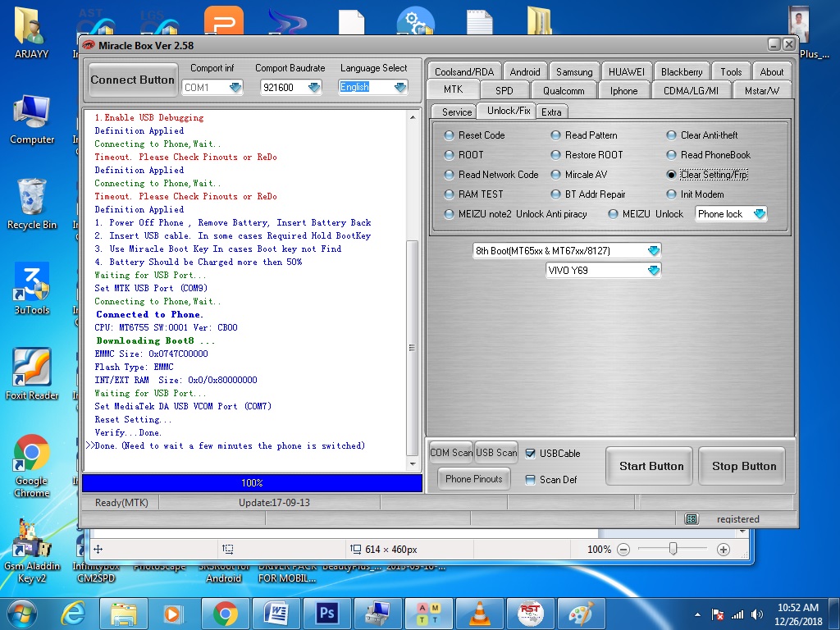Image resolution: width=840 pixels, height=630 pixels.
Task: Click the volume speaker tray icon
Action: coord(757,614)
